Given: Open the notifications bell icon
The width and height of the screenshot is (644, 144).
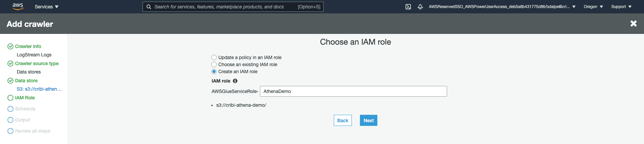Looking at the screenshot, I should (420, 7).
